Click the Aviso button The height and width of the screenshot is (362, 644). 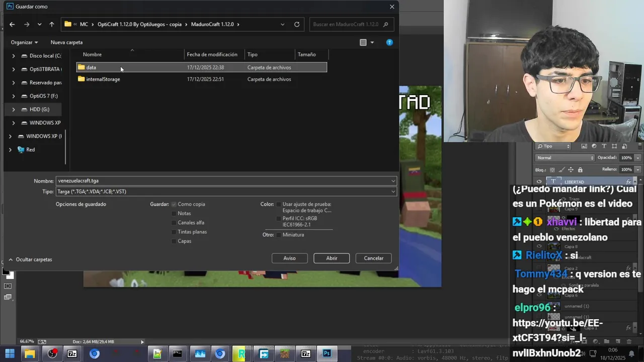289,258
